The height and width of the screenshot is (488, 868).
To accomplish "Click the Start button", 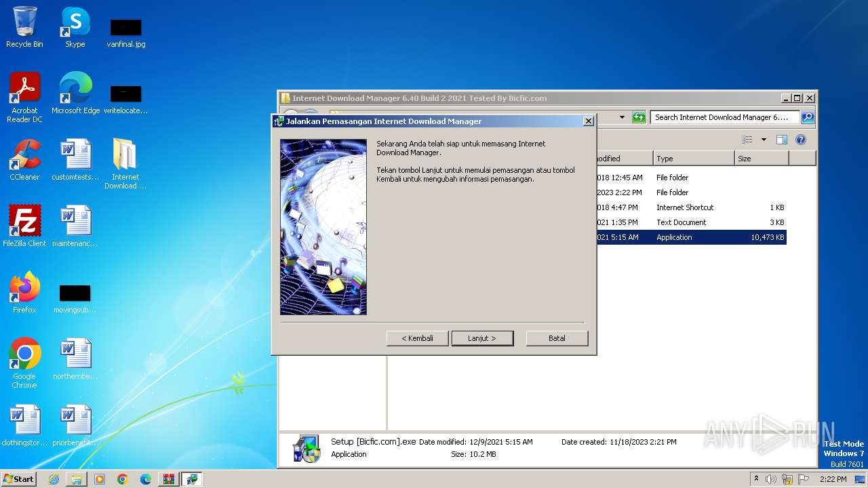I will [19, 479].
